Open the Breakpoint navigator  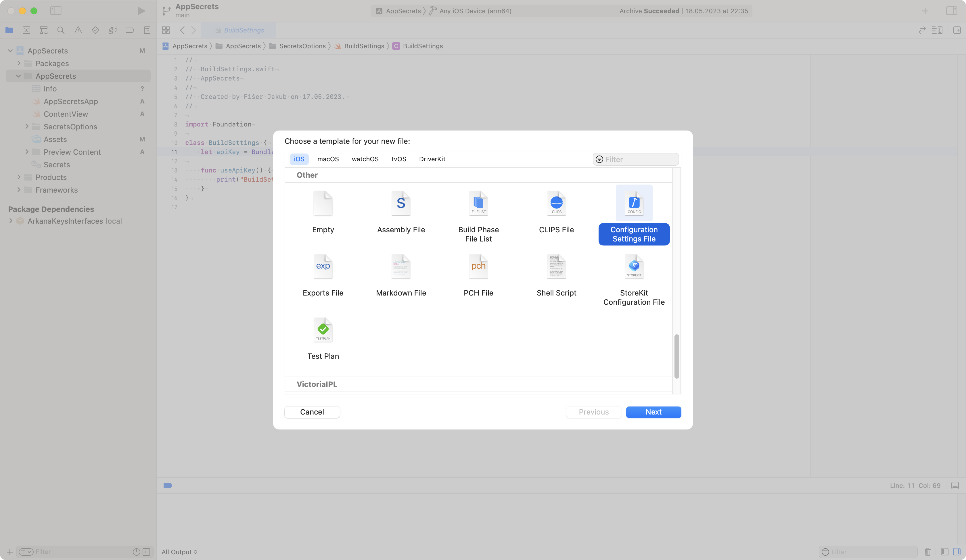pos(130,30)
